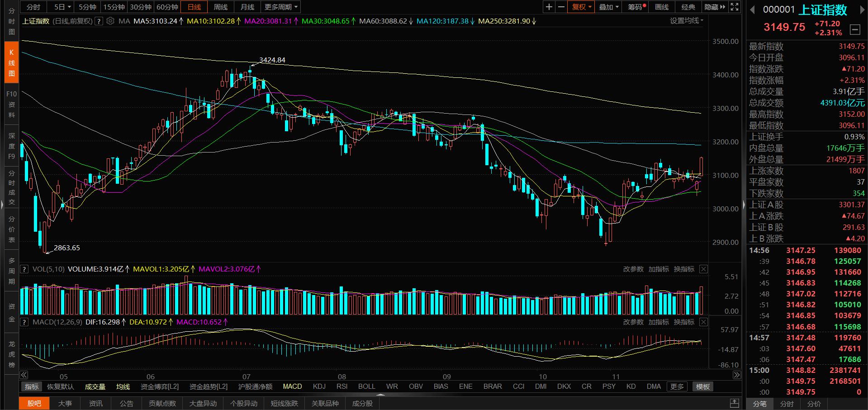The image size is (868, 410).
Task: Click the remove-from-watchlist minus box icon
Action: click(855, 30)
